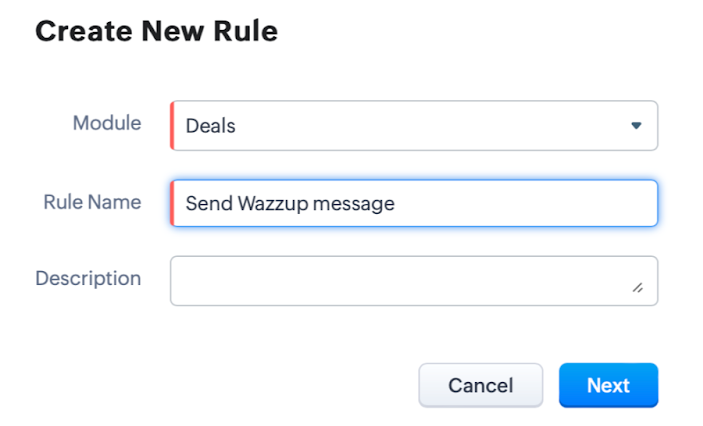The image size is (703, 426).
Task: Click into the empty Description text area
Action: (400, 280)
